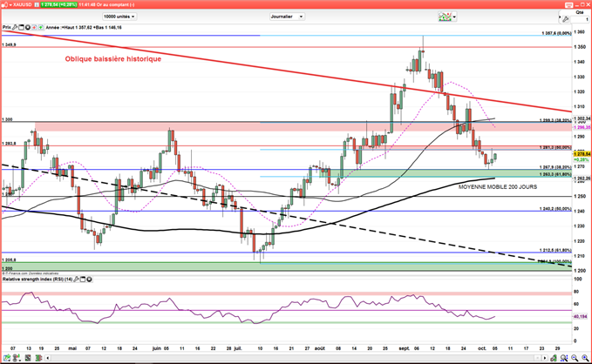The height and width of the screenshot is (364, 592).
Task: Expand the side trading panel arrow
Action: [560, 17]
